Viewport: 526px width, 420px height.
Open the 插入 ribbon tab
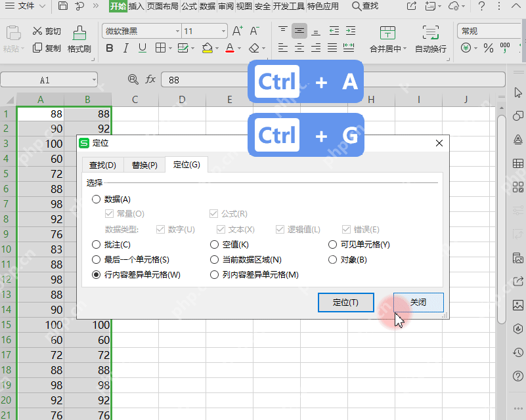(x=136, y=6)
